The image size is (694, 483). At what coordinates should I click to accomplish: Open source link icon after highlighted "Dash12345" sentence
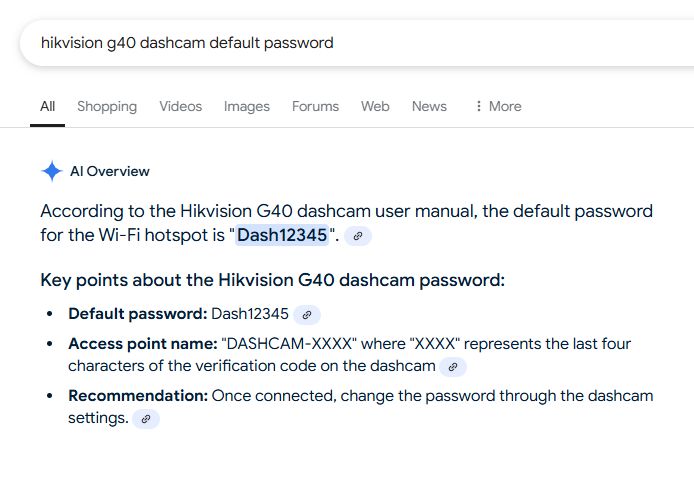pyautogui.click(x=359, y=236)
